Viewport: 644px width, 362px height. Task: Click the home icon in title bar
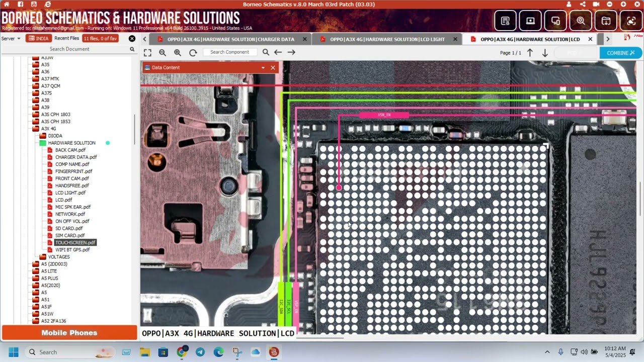[7, 4]
